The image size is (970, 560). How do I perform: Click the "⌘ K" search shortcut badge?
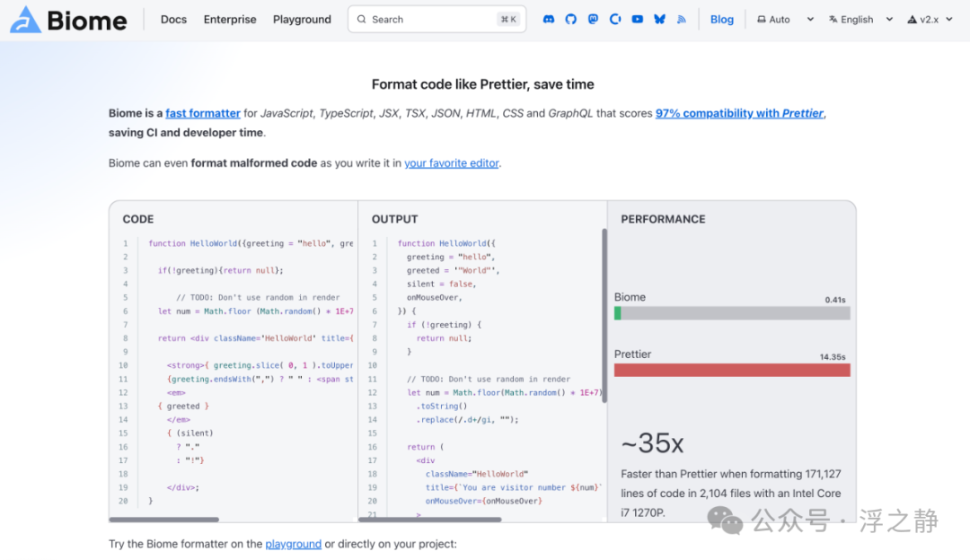coord(508,19)
